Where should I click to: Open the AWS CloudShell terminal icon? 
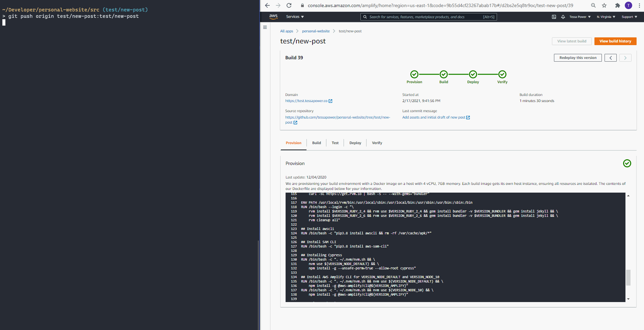coord(554,17)
